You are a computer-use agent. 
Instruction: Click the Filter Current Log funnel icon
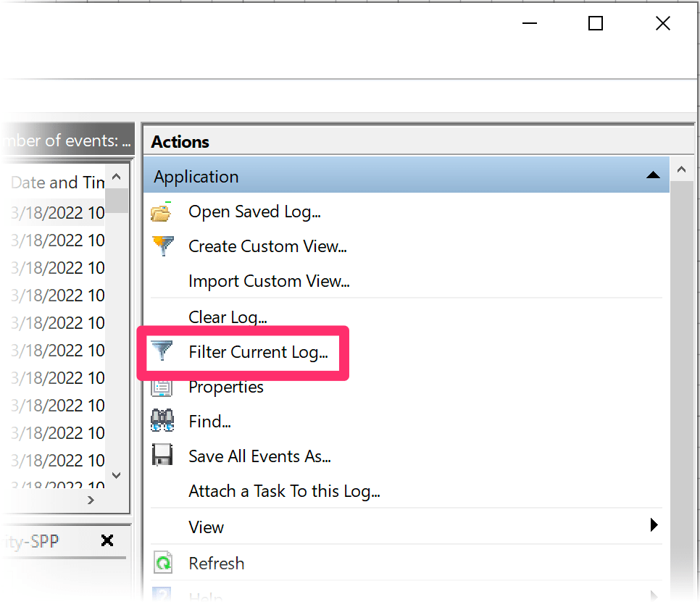pos(162,351)
